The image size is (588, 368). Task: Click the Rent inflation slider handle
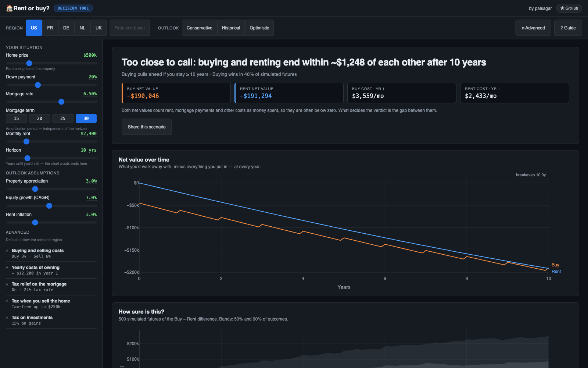pos(35,223)
